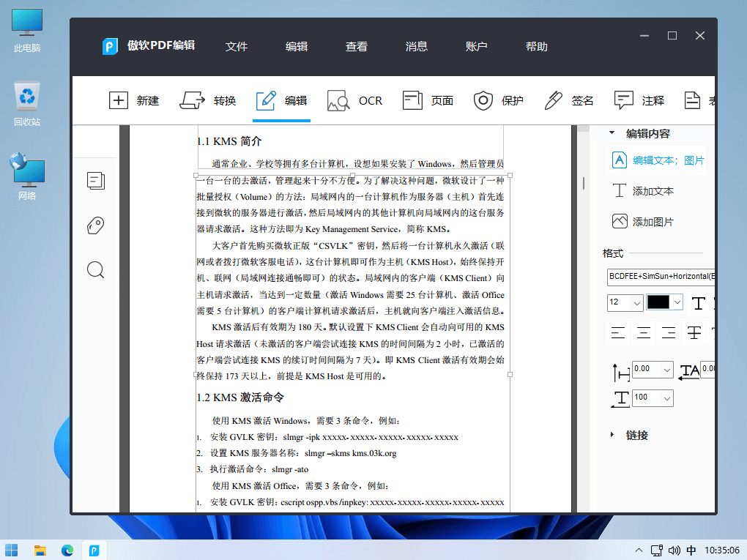Click the OCR toolbar icon
This screenshot has width=747, height=560.
pos(338,100)
